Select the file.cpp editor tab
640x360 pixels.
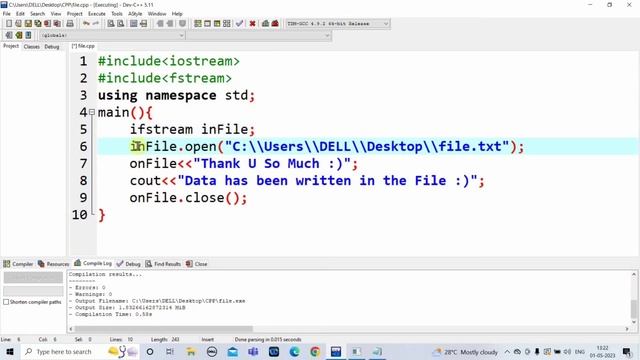click(x=83, y=46)
